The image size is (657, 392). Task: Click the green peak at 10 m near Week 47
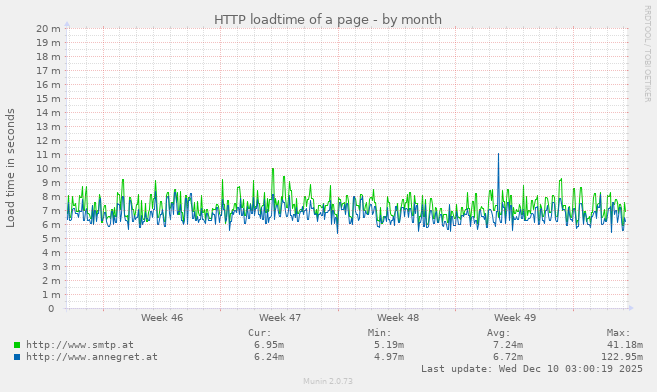pos(273,169)
